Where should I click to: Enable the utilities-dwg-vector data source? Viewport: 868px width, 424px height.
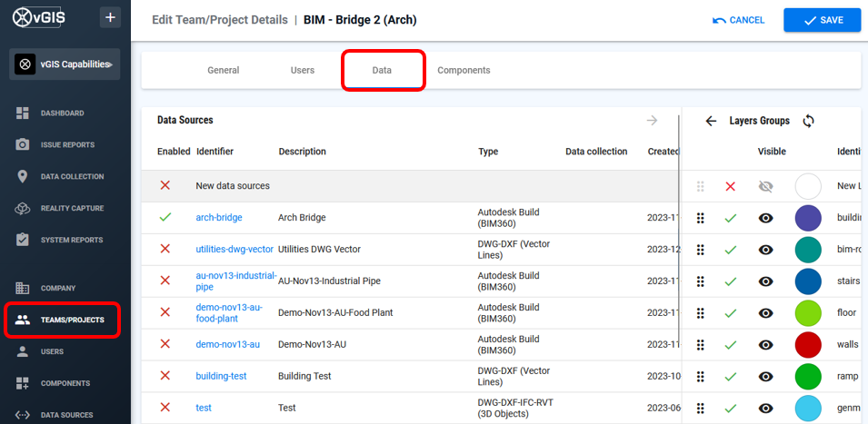tap(165, 250)
